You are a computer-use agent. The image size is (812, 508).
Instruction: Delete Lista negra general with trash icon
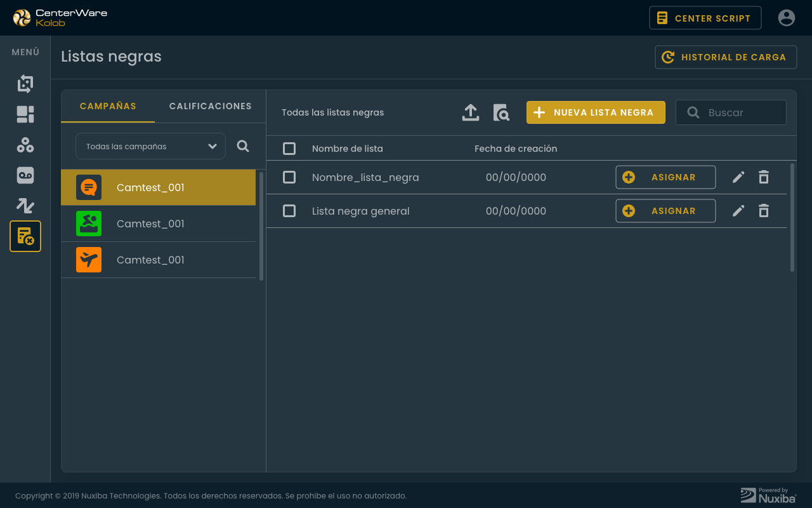click(x=764, y=211)
